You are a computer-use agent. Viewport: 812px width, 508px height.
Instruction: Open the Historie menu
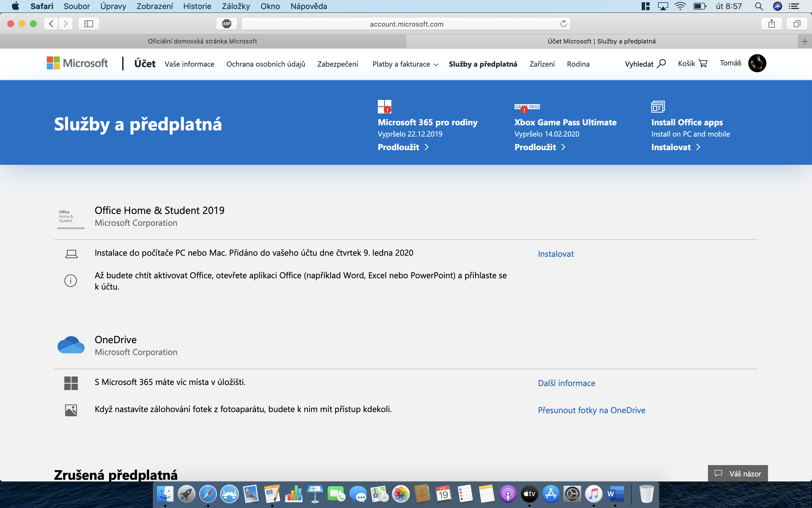coord(197,6)
